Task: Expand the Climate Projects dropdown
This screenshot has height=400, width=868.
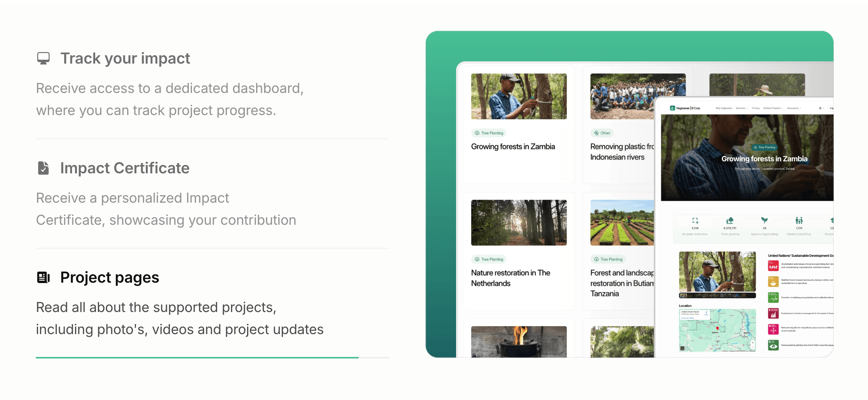Action: (773, 108)
